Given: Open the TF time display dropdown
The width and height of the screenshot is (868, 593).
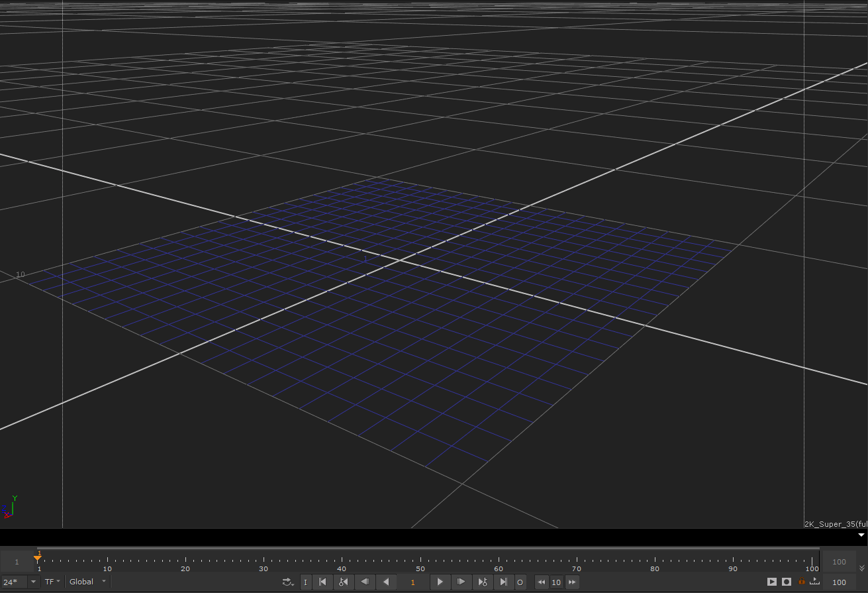Looking at the screenshot, I should 52,582.
